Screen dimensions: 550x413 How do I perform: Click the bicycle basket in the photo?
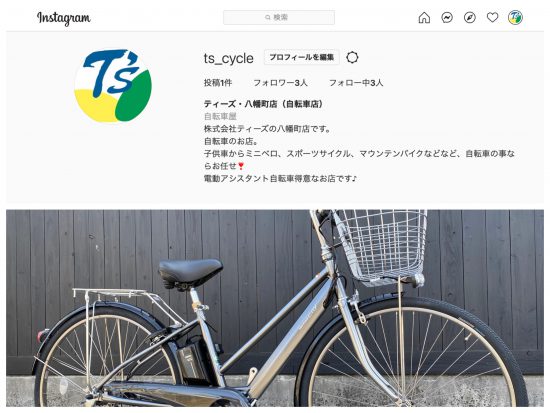tap(381, 247)
